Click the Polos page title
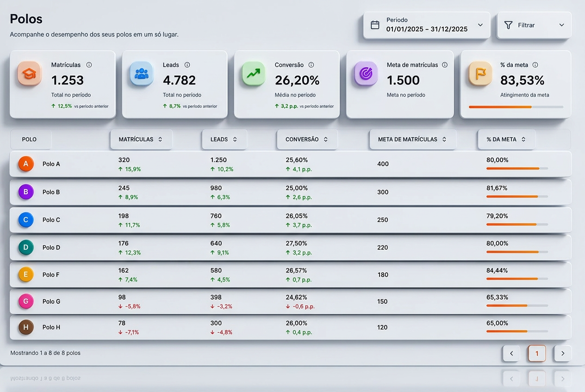 tap(26, 19)
